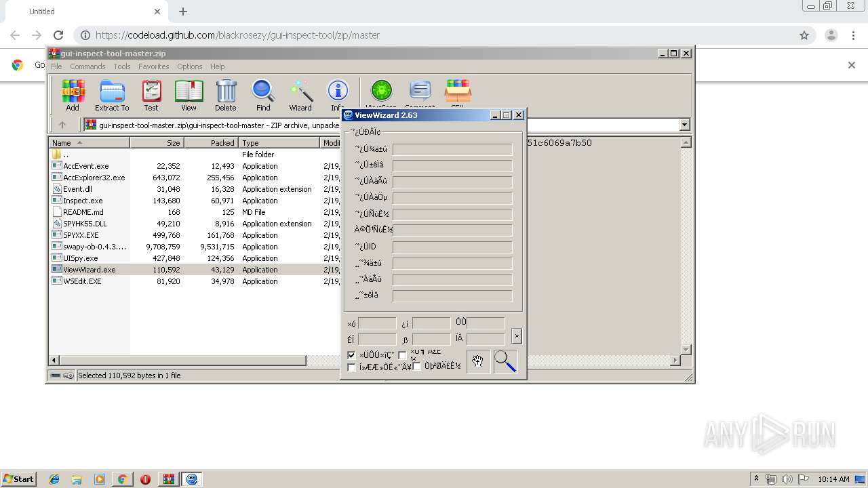Click the hand finder tool button in ViewWizard
The height and width of the screenshot is (488, 868).
pos(478,361)
